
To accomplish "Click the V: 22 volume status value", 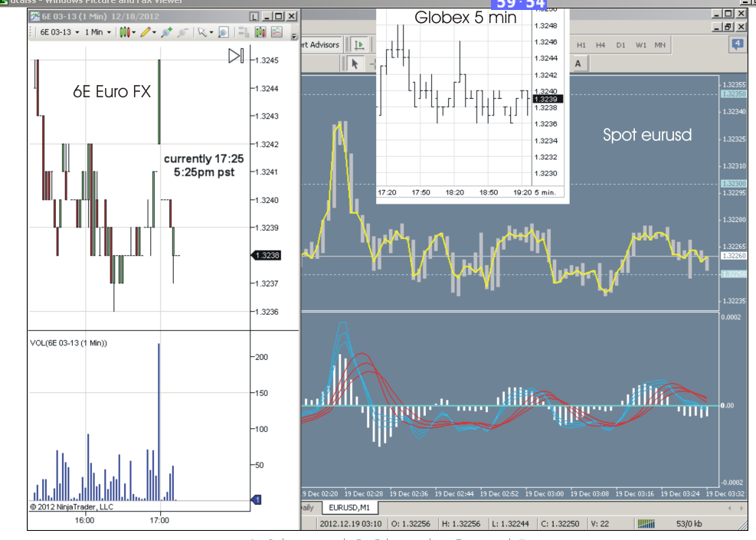I will (600, 524).
